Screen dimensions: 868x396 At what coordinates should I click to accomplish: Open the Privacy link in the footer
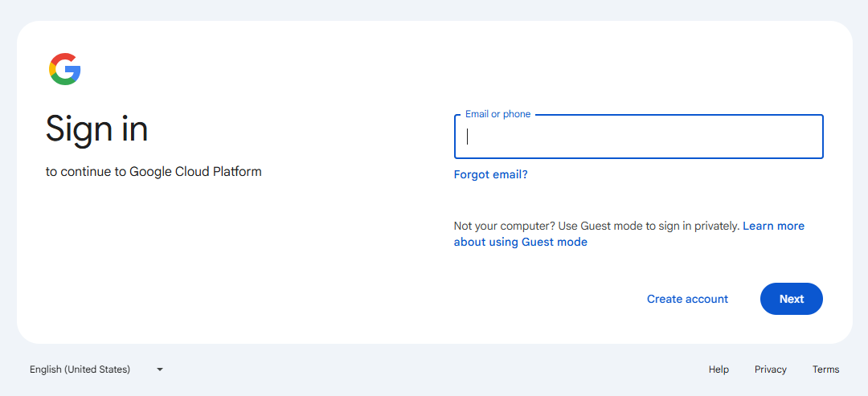(x=770, y=369)
